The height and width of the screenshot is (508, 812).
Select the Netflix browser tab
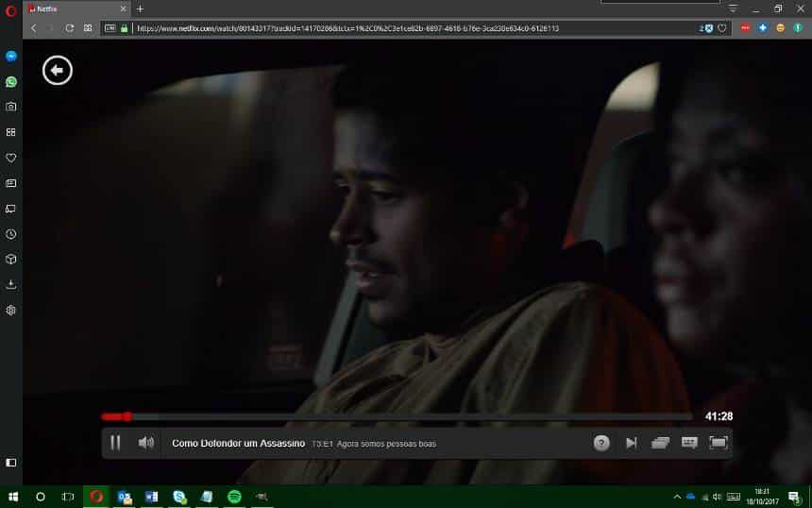[x=76, y=8]
